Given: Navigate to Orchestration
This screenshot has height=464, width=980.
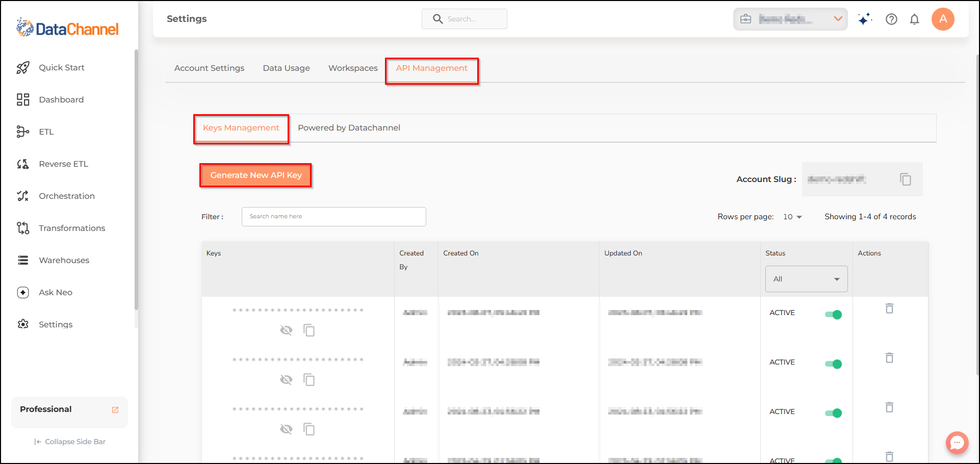Looking at the screenshot, I should tap(55, 196).
